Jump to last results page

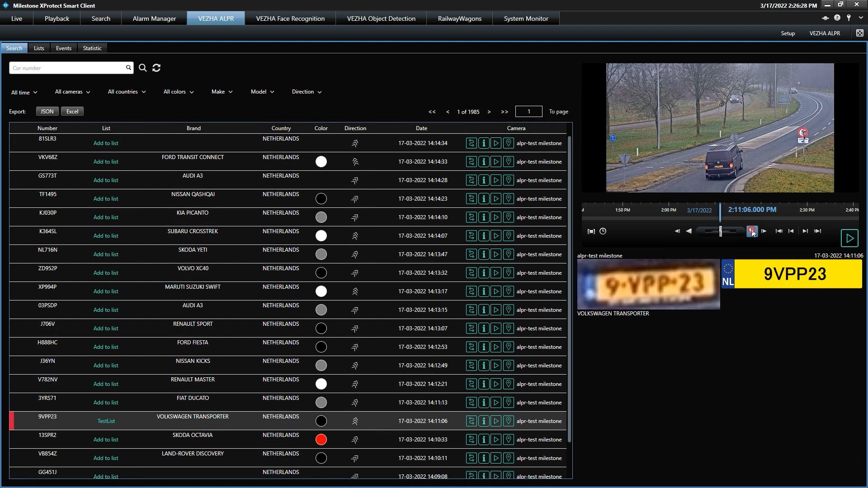click(505, 112)
